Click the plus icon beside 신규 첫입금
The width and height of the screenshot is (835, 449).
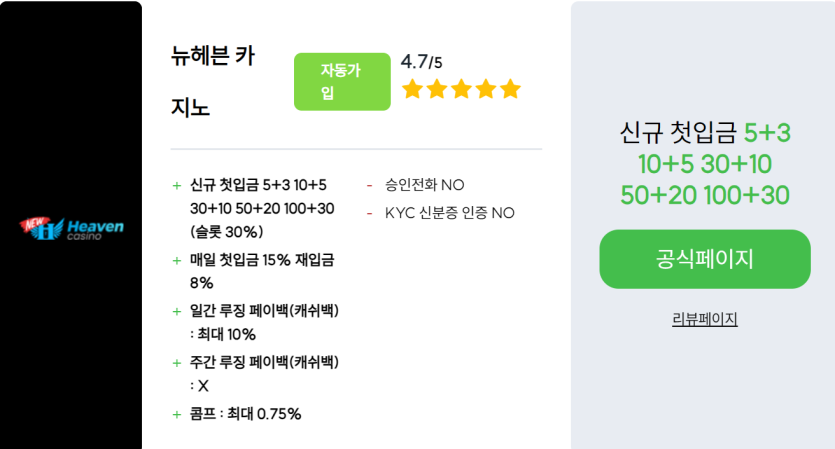[177, 185]
